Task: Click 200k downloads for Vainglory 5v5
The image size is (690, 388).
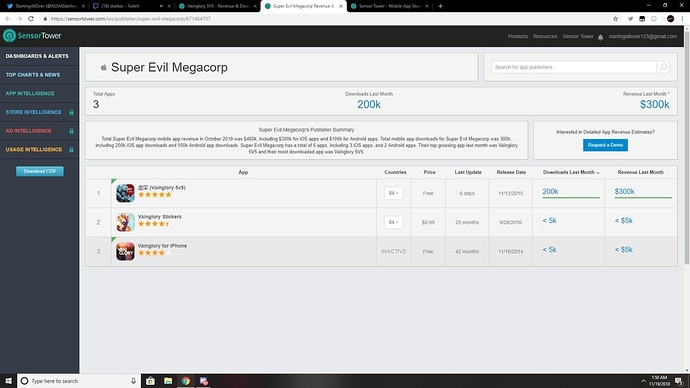Action: point(550,191)
